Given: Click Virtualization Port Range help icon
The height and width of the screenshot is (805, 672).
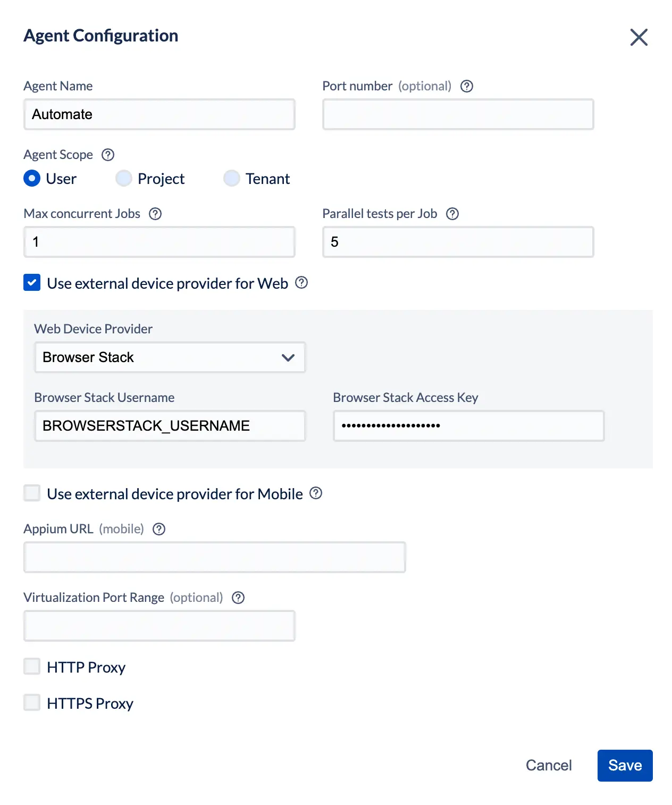Looking at the screenshot, I should 238,598.
